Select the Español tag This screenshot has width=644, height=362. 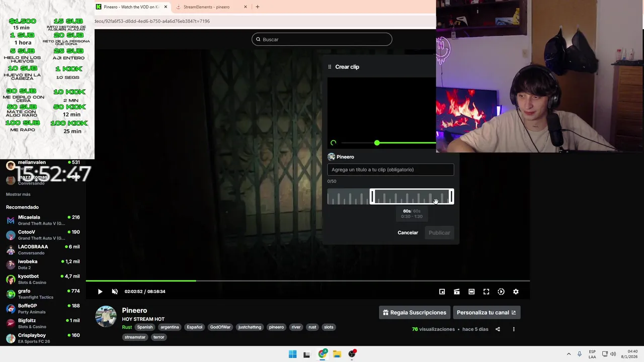194,327
